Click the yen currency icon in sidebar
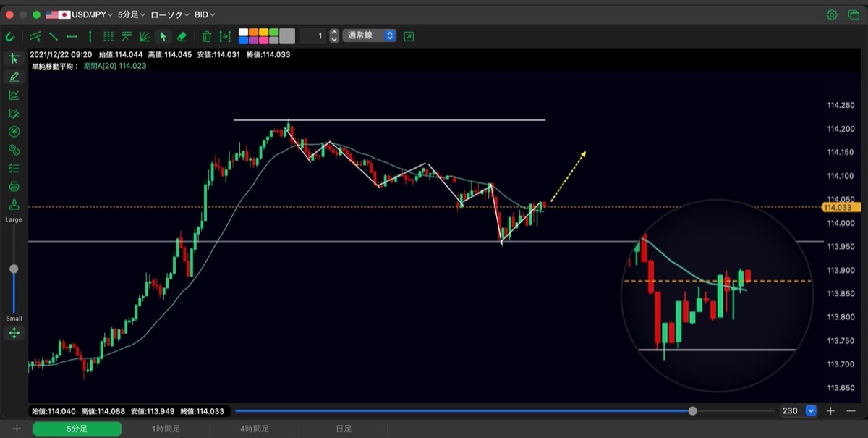This screenshot has height=438, width=868. (14, 132)
